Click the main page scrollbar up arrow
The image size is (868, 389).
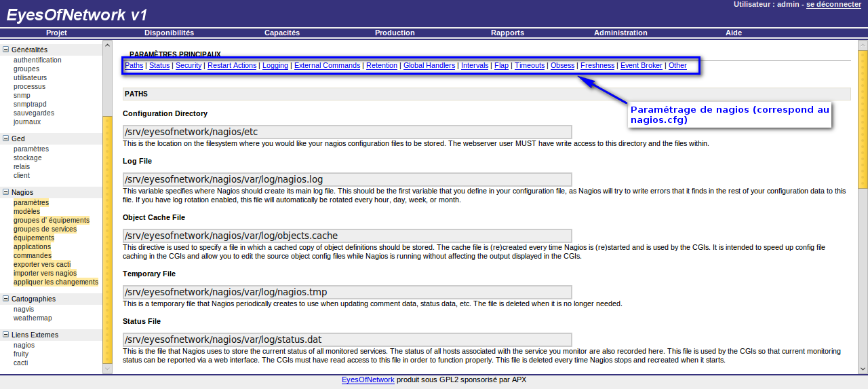[863, 45]
